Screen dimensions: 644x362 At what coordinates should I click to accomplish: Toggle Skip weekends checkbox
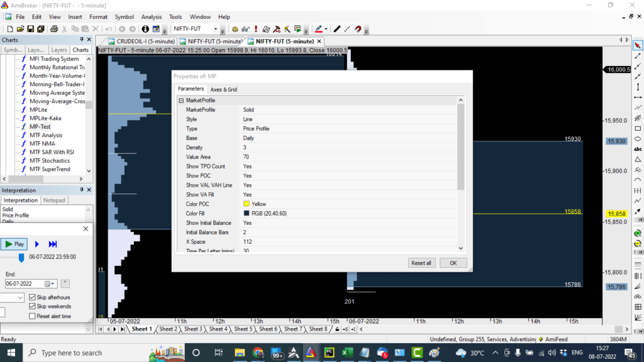(x=33, y=306)
